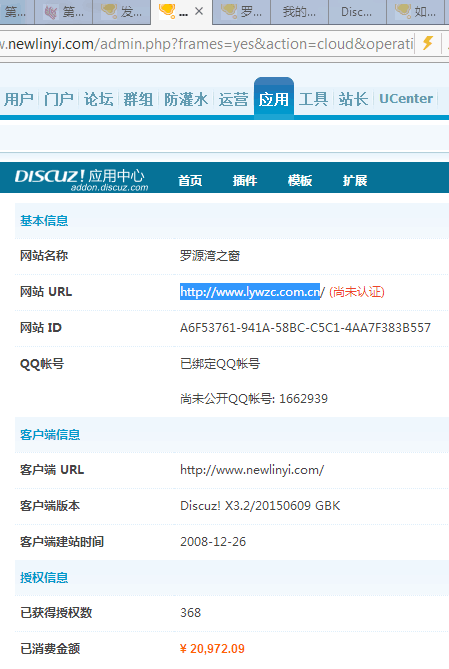Click the spent amount ¥ 20,972.09
Screen dimensions: 449x669
tap(212, 649)
